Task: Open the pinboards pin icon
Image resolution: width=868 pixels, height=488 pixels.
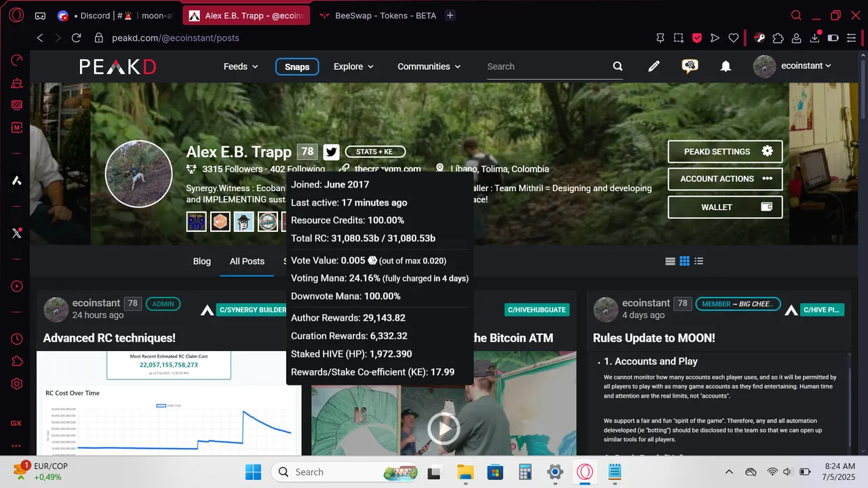Action: (660, 38)
